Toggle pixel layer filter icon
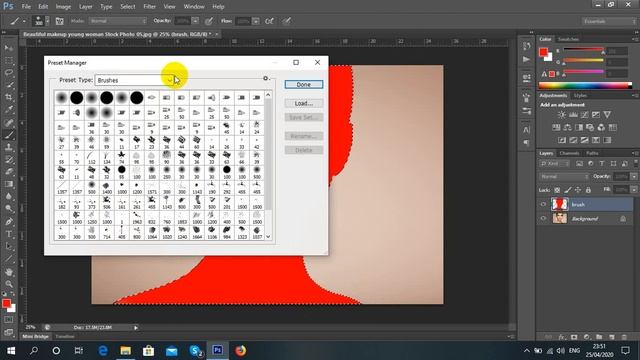Image resolution: width=640 pixels, height=360 pixels. (x=579, y=164)
